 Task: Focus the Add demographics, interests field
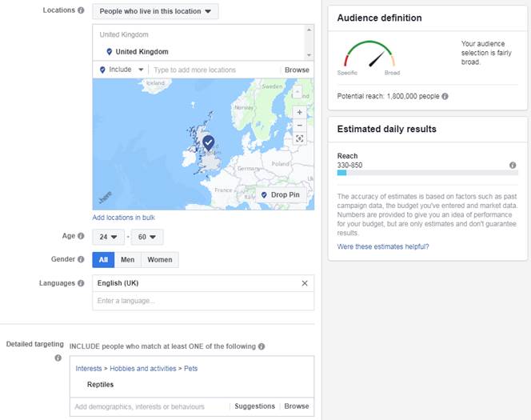point(149,406)
